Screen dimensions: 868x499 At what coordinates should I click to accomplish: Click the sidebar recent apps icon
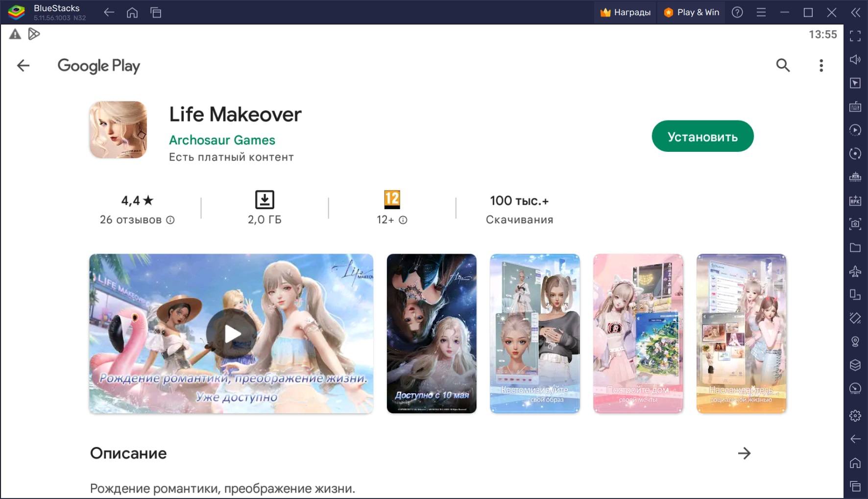855,486
